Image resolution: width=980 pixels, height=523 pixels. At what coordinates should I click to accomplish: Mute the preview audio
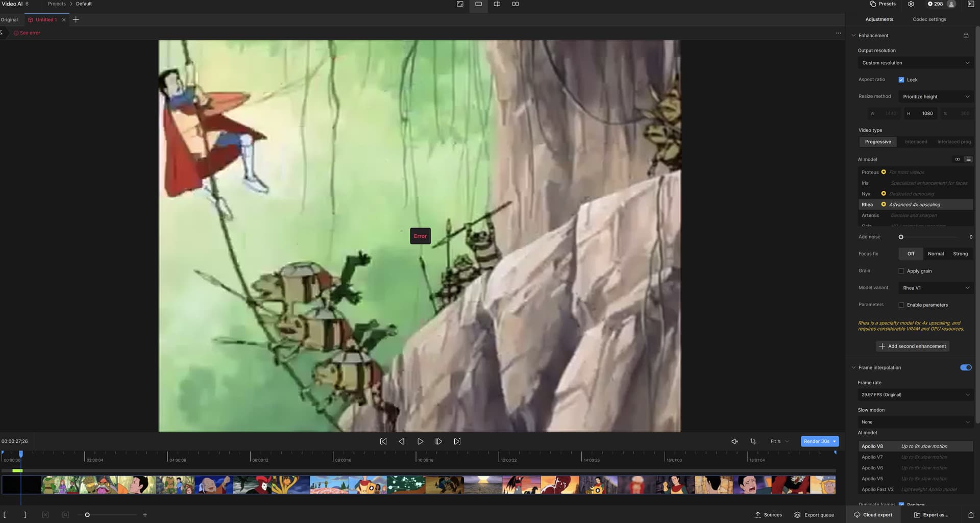click(734, 442)
